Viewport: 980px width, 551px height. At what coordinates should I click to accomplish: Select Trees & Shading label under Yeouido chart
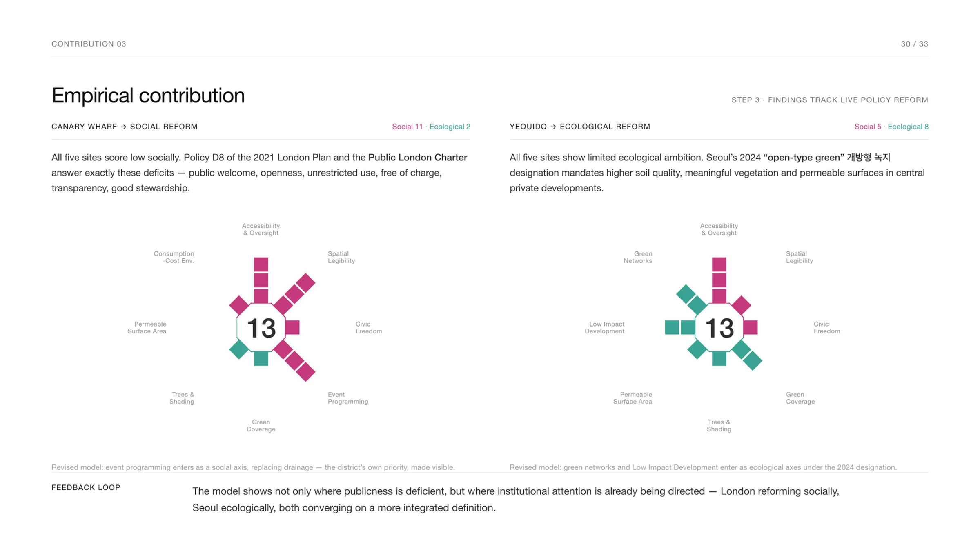(719, 425)
